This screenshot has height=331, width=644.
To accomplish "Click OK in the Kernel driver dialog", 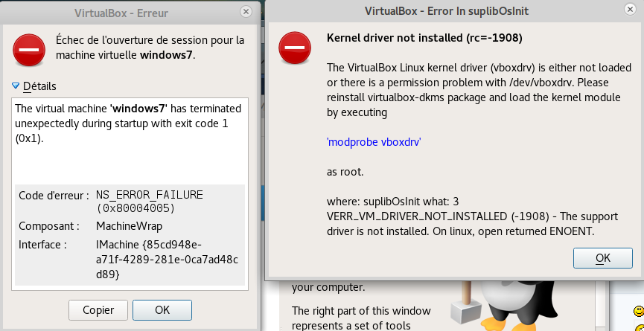I will pos(602,257).
